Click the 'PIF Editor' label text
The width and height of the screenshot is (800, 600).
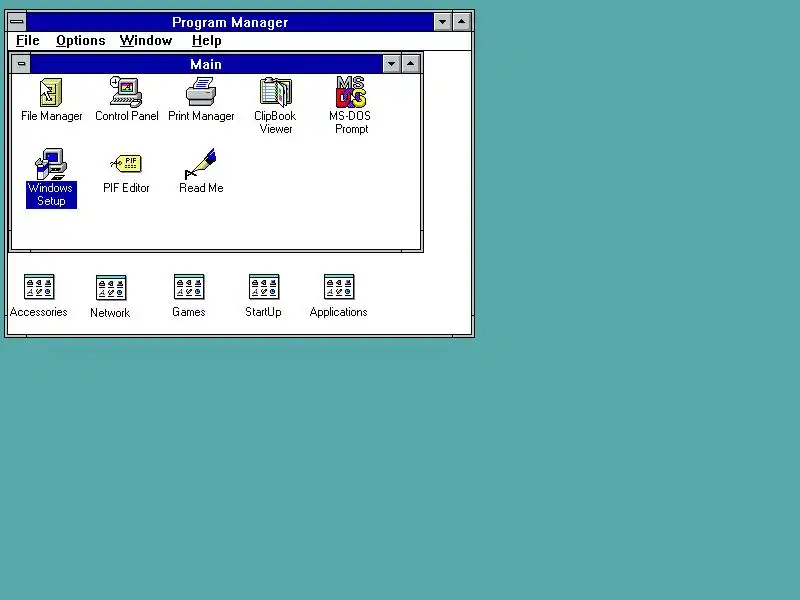click(126, 188)
